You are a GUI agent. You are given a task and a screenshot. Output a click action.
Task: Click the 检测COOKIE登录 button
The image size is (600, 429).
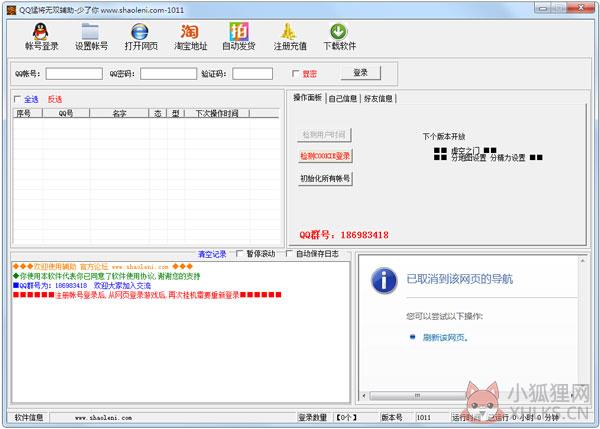pos(325,156)
